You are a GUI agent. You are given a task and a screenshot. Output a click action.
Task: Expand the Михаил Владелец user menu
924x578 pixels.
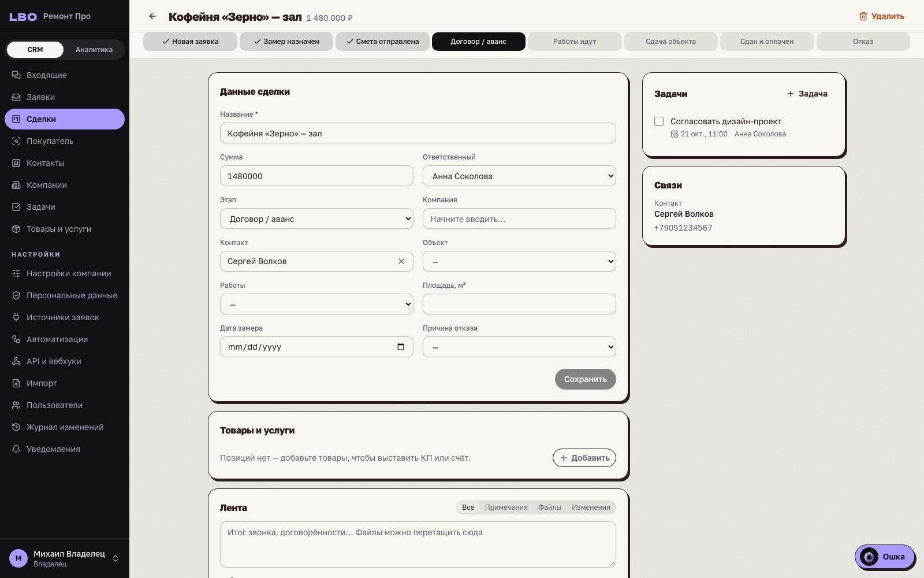pyautogui.click(x=65, y=558)
